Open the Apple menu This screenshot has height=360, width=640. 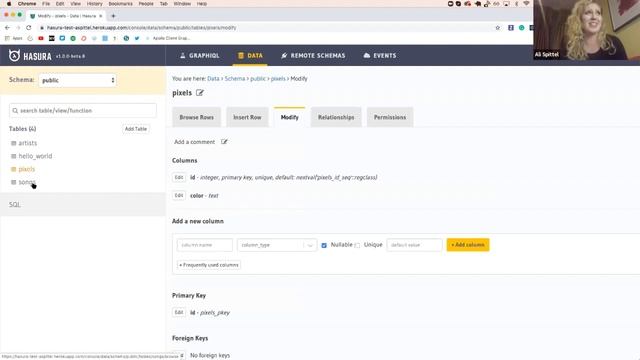click(9, 4)
